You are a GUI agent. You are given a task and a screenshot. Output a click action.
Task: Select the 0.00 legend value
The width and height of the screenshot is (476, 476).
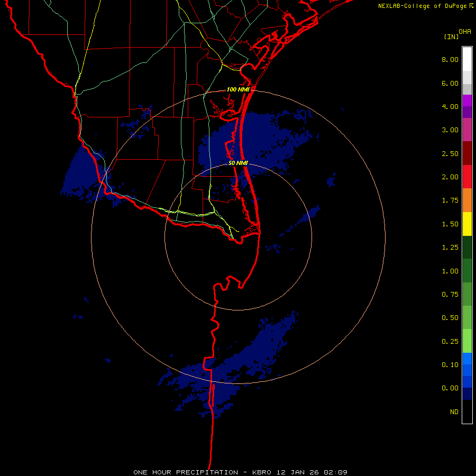[450, 388]
